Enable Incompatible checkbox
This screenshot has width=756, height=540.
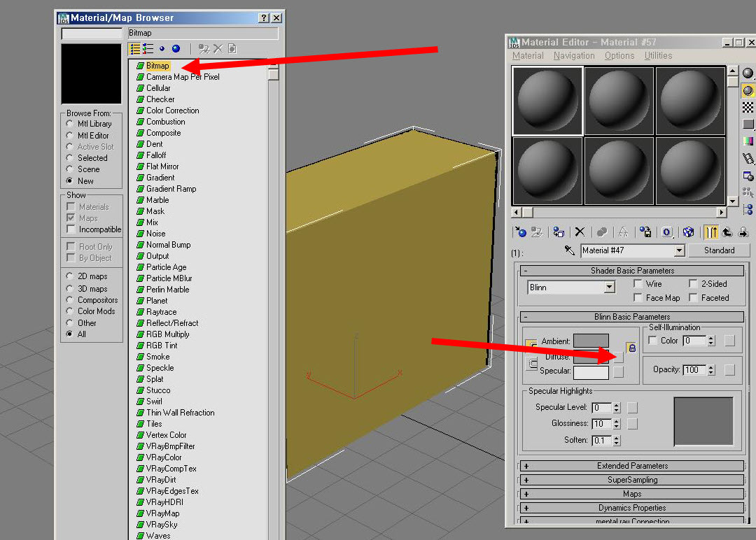71,229
